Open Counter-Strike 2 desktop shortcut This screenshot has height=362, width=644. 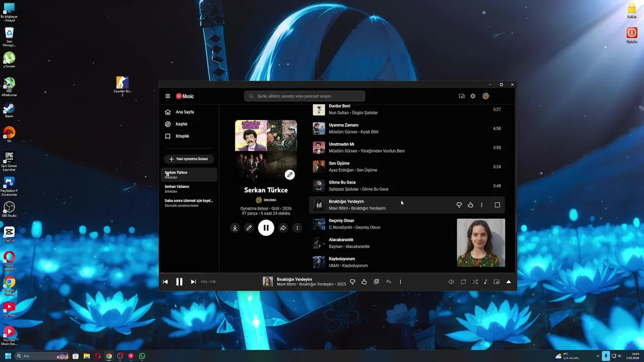tap(122, 86)
